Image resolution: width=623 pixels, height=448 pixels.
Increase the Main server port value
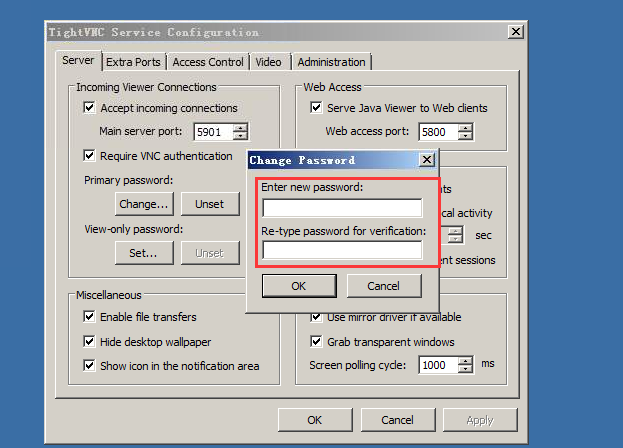click(240, 128)
